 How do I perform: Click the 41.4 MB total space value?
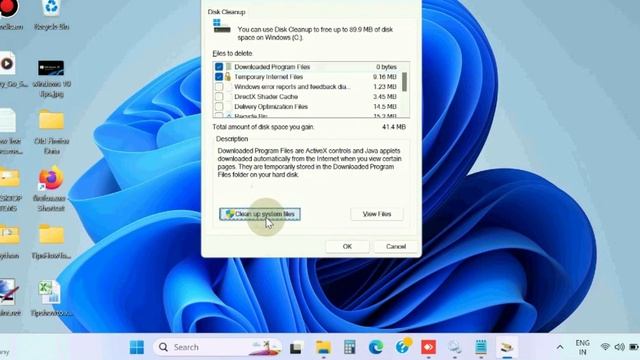pyautogui.click(x=394, y=127)
